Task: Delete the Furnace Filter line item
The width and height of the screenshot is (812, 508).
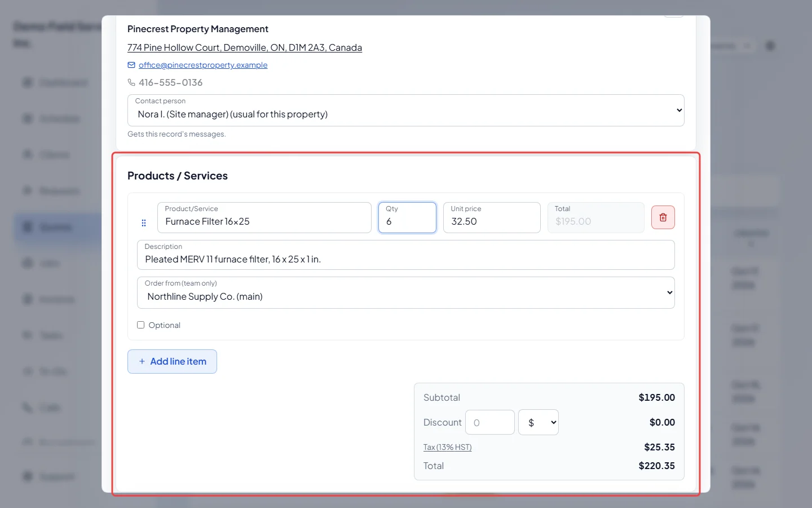Action: coord(663,217)
